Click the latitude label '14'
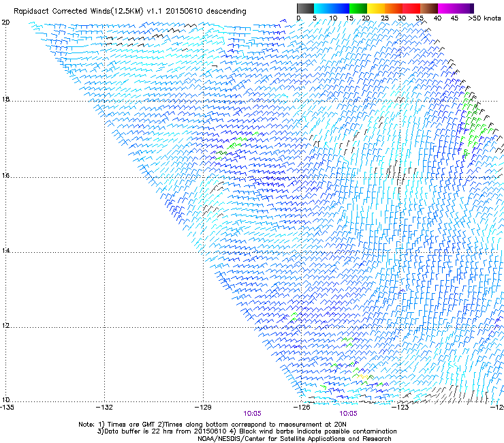 point(5,250)
